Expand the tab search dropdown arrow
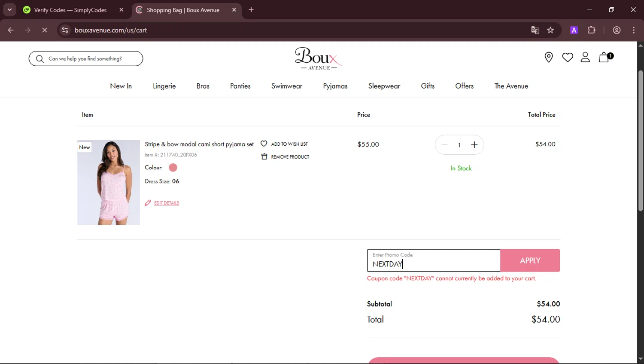Viewport: 644px width, 364px height. tap(9, 10)
